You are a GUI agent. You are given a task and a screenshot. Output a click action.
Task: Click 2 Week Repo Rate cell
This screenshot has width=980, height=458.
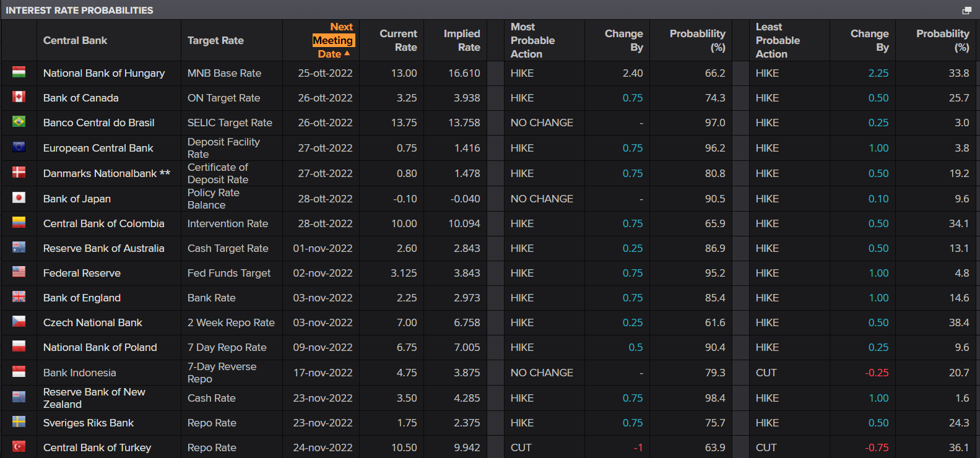click(x=231, y=322)
